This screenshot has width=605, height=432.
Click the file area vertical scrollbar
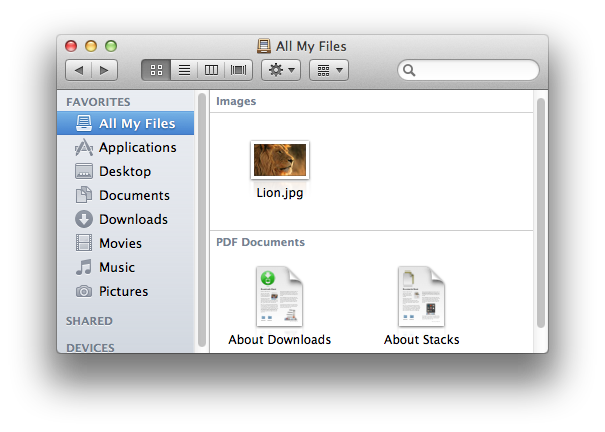pos(541,212)
